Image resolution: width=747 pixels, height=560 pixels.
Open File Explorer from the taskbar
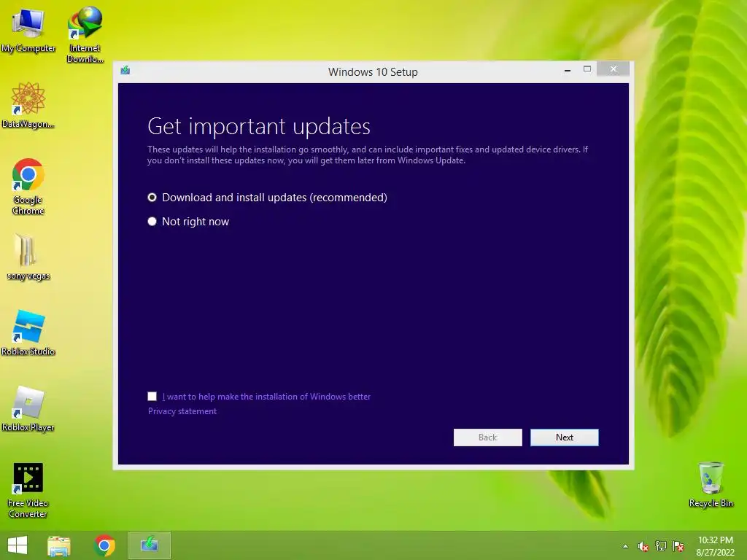[x=59, y=545]
